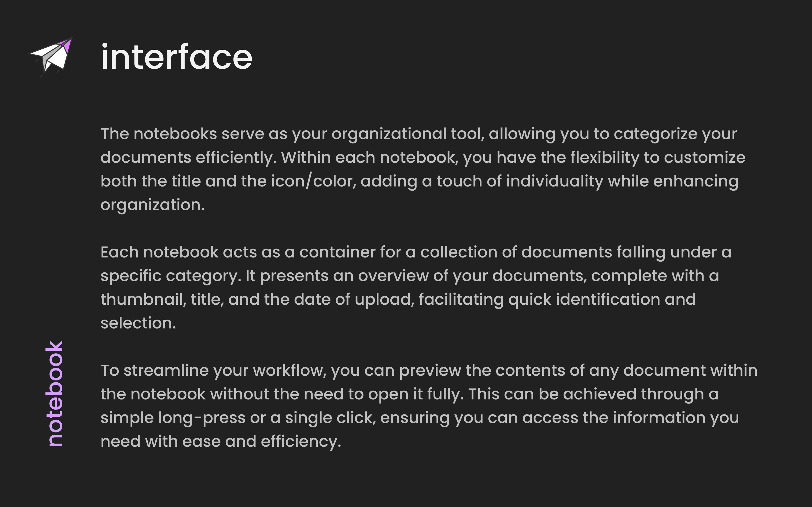Select the "interface" heading
Image resolution: width=812 pixels, height=507 pixels.
tap(177, 57)
